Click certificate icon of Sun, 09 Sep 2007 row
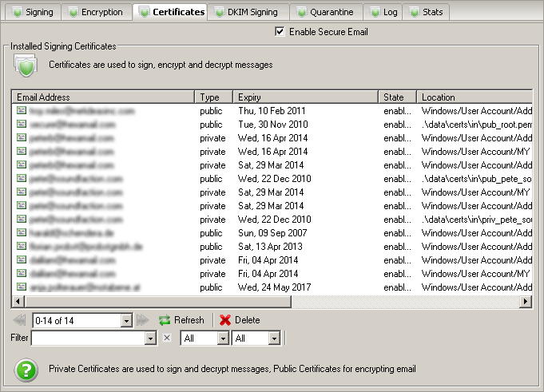Viewport: 544px width, 392px height. 22,232
